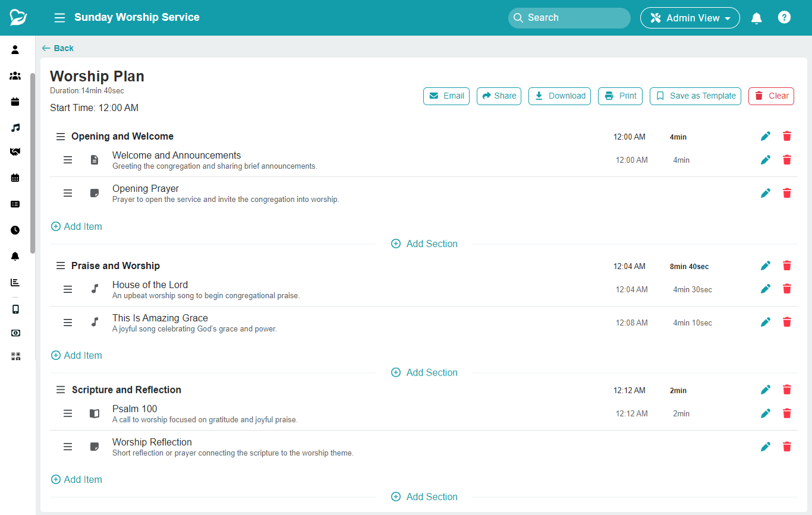Open the Reports chart icon in sidebar
This screenshot has width=812, height=515.
(15, 282)
